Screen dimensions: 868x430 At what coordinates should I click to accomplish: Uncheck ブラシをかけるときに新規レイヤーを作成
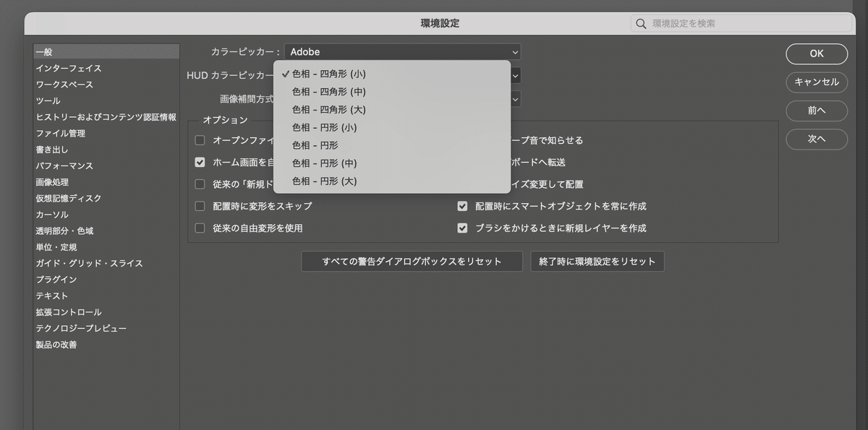[462, 228]
